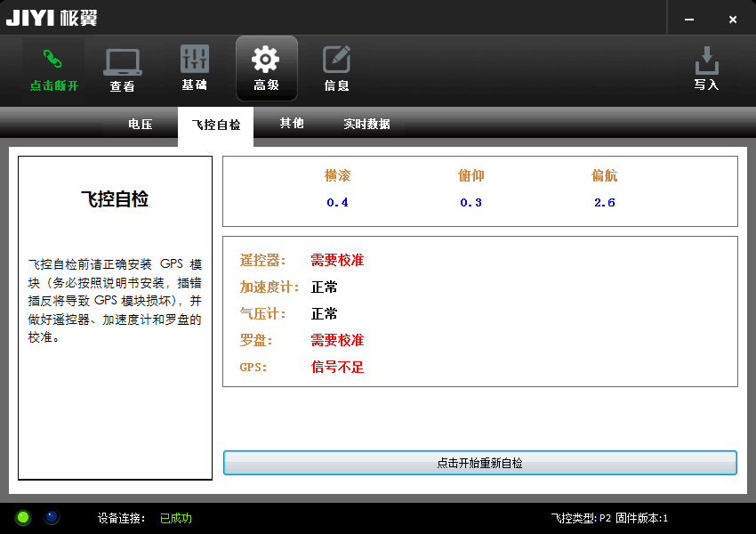Image resolution: width=756 pixels, height=534 pixels.
Task: Click the 飞控自检 heading in left panel
Action: (x=115, y=199)
